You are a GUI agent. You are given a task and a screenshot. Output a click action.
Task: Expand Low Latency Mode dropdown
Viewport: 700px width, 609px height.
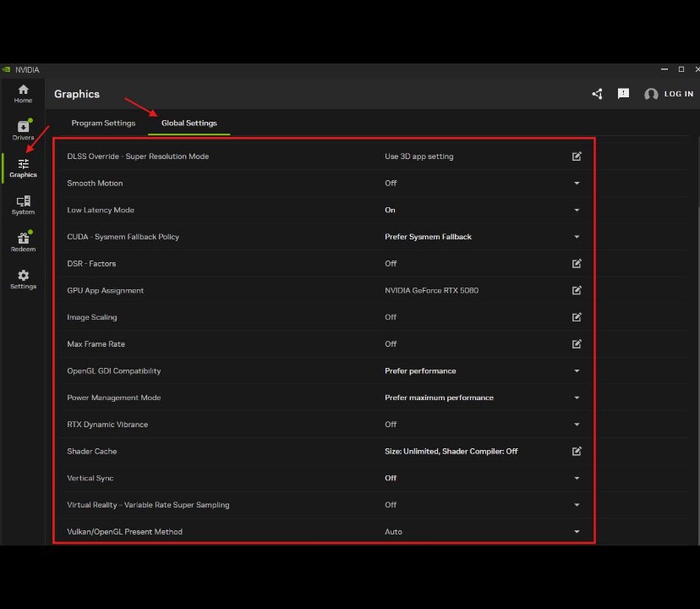pyautogui.click(x=577, y=210)
